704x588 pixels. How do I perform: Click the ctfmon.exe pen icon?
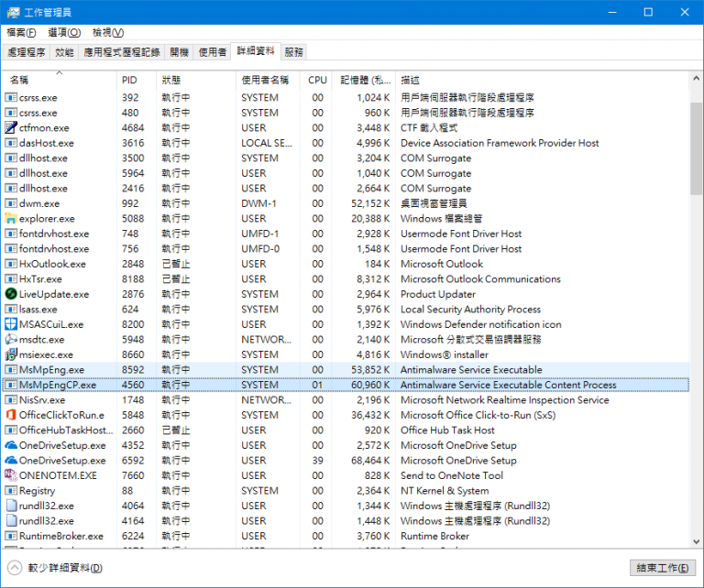point(11,128)
